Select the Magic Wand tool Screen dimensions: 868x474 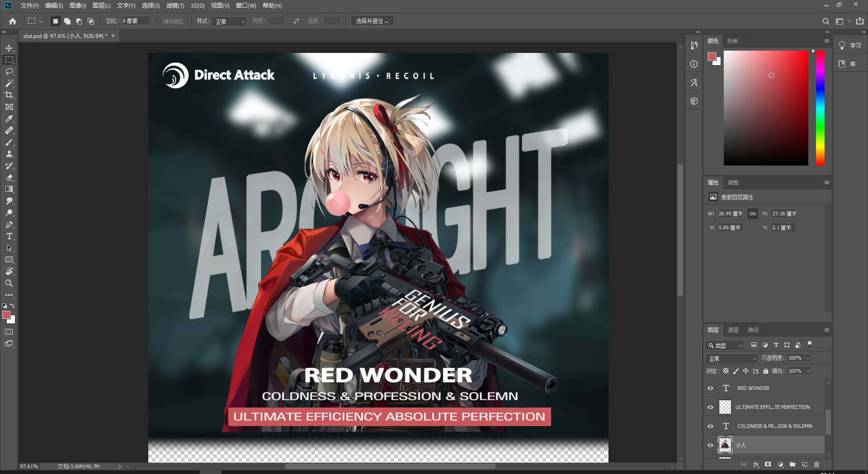[9, 83]
